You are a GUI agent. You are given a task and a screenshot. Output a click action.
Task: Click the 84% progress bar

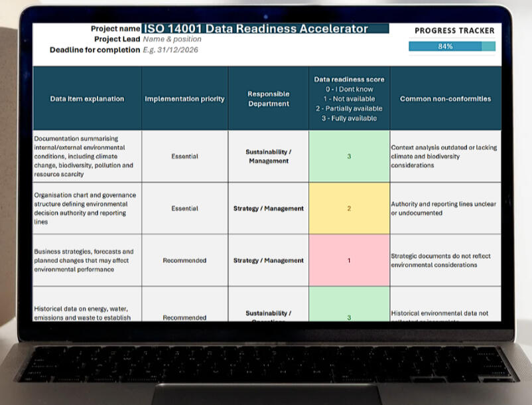click(x=452, y=46)
